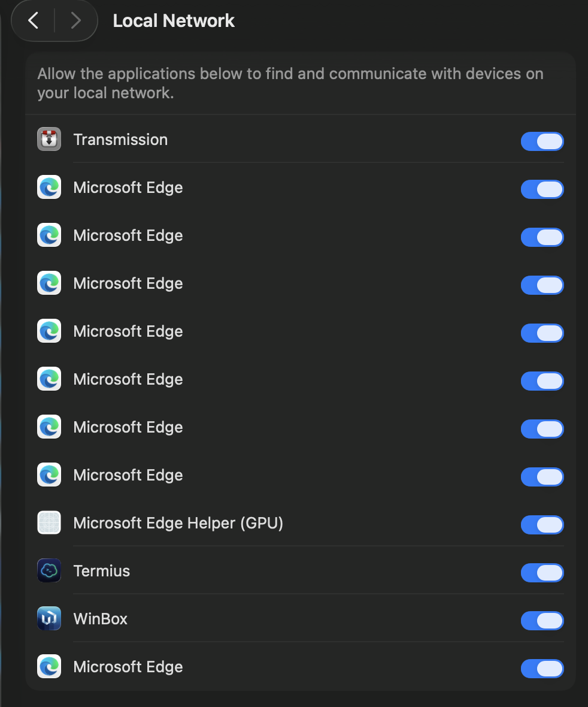Go back using the left chevron

[34, 21]
